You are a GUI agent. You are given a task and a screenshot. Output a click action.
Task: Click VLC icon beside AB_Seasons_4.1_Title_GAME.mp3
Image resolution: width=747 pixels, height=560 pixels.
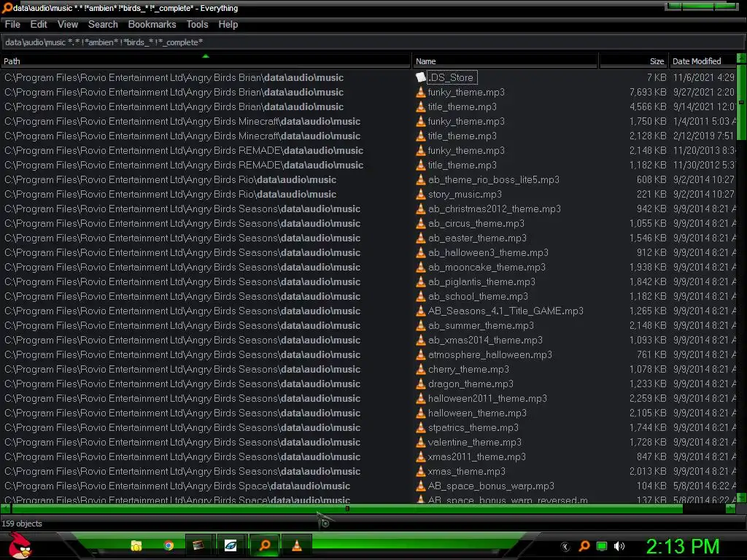tap(420, 311)
